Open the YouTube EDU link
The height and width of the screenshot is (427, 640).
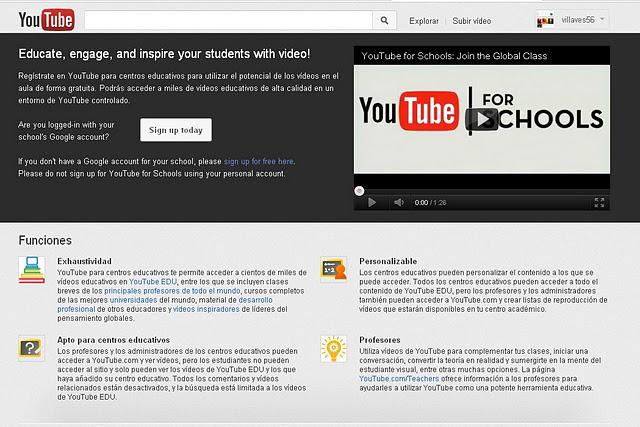(153, 282)
